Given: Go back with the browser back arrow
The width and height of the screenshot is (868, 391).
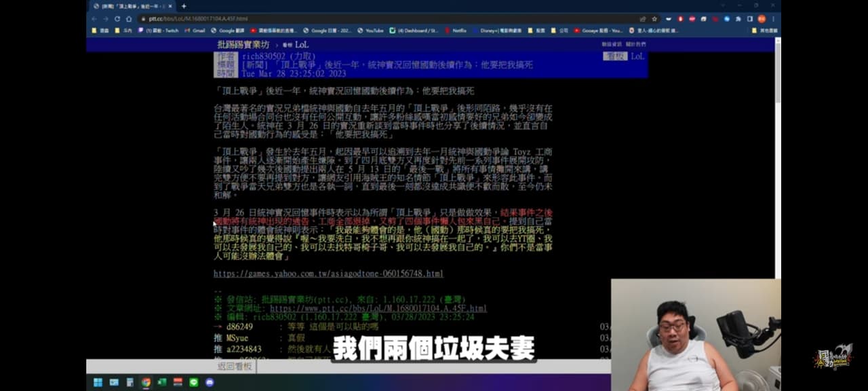Looking at the screenshot, I should point(94,19).
